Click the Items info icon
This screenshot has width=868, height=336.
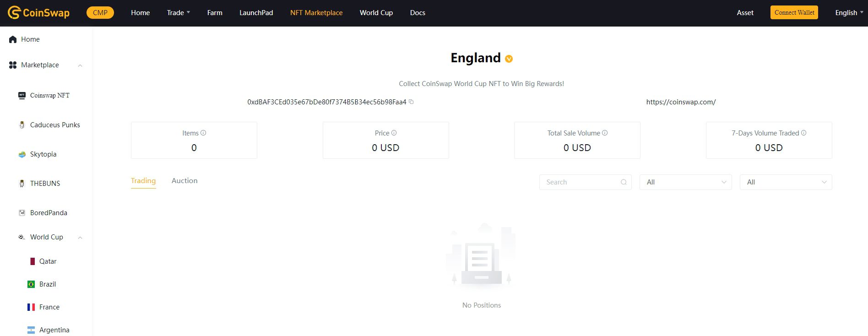tap(204, 133)
